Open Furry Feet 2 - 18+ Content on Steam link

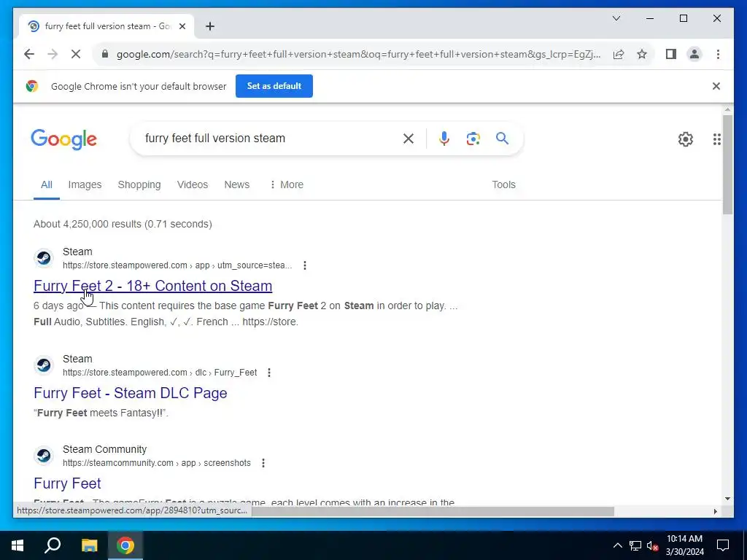(153, 286)
